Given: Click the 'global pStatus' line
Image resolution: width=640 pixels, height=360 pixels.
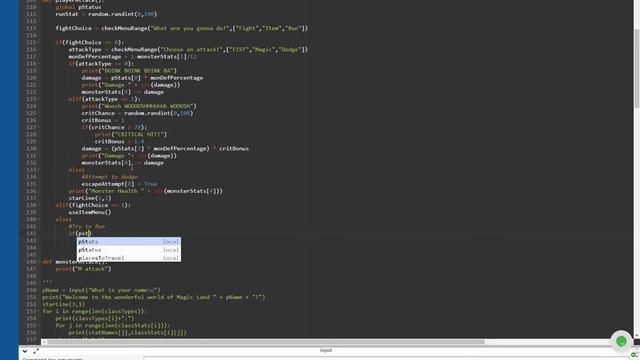Looking at the screenshot, I should pyautogui.click(x=78, y=7).
